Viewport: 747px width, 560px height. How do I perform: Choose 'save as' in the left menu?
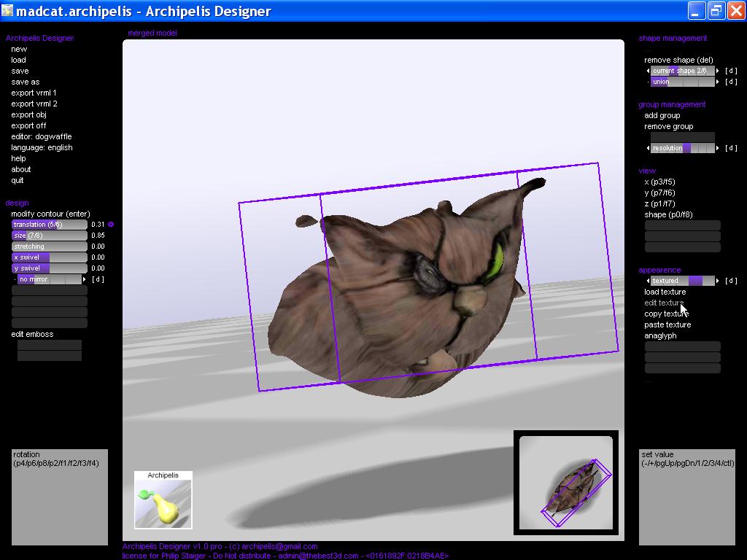point(26,82)
